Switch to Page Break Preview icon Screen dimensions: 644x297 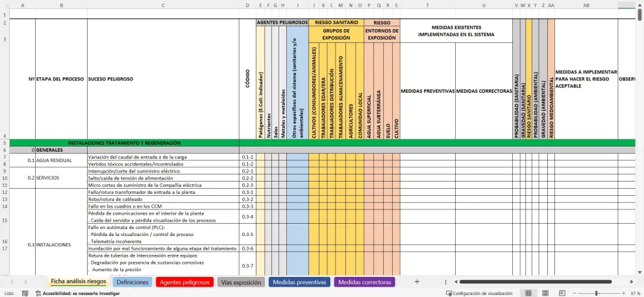point(561,293)
